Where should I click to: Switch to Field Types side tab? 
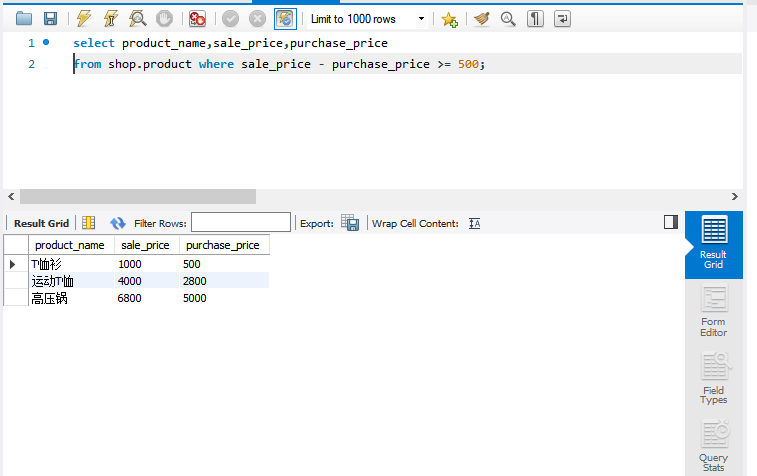(x=714, y=378)
